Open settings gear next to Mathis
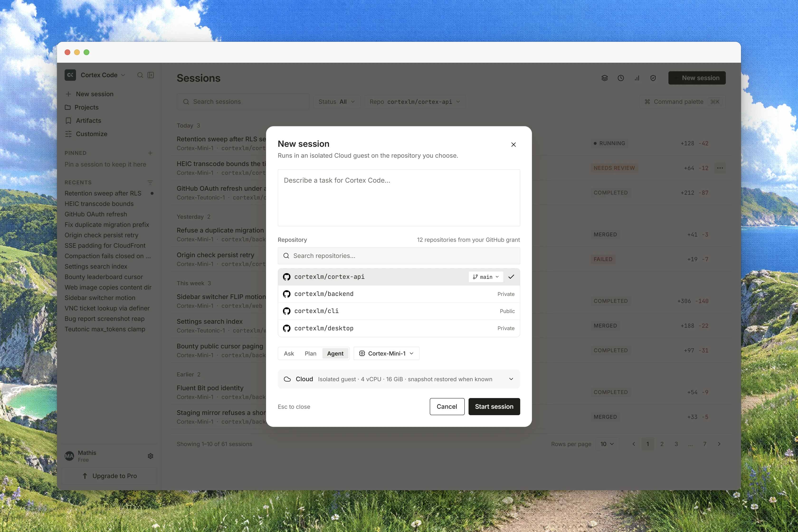Image resolution: width=798 pixels, height=532 pixels. tap(151, 456)
